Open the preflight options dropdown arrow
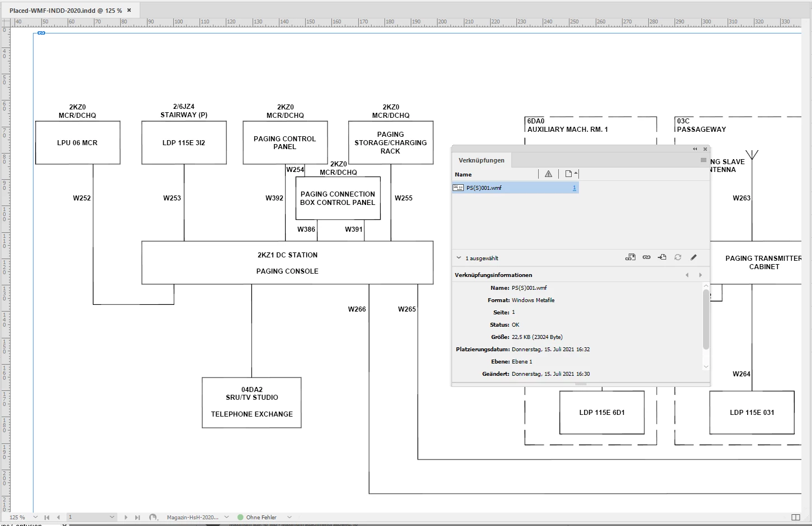This screenshot has width=812, height=526. pos(289,517)
